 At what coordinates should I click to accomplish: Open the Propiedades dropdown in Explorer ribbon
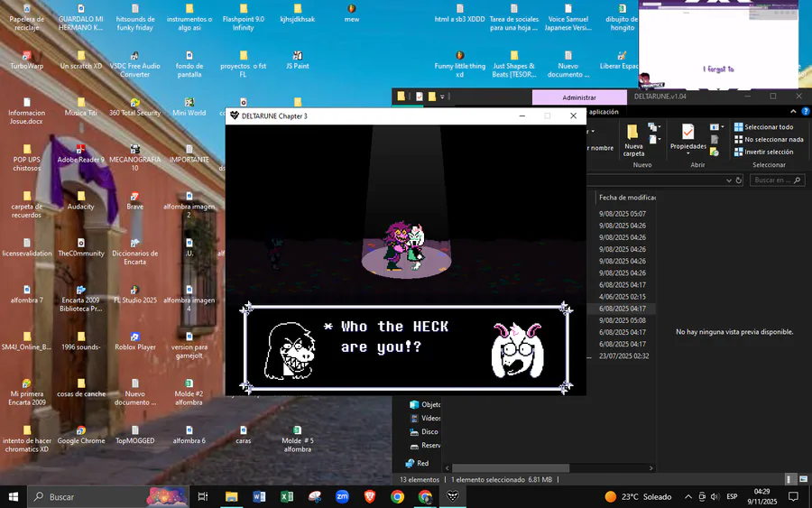pyautogui.click(x=688, y=153)
